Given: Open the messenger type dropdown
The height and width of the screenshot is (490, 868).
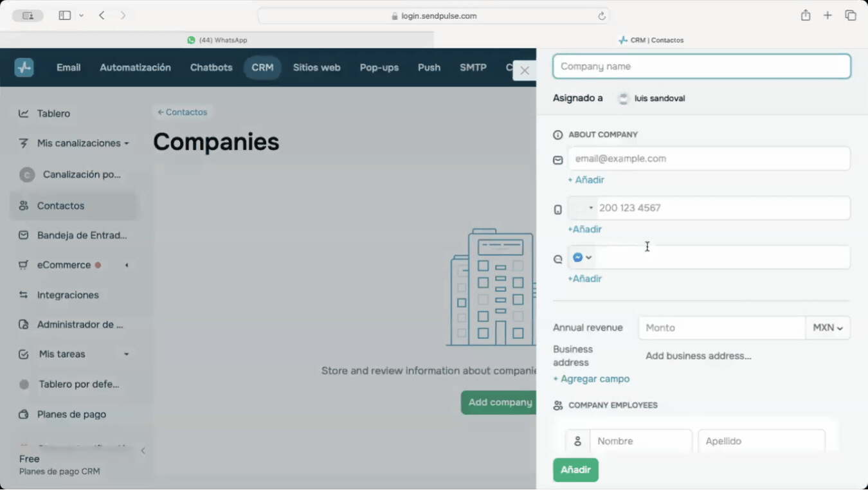Looking at the screenshot, I should pyautogui.click(x=582, y=258).
